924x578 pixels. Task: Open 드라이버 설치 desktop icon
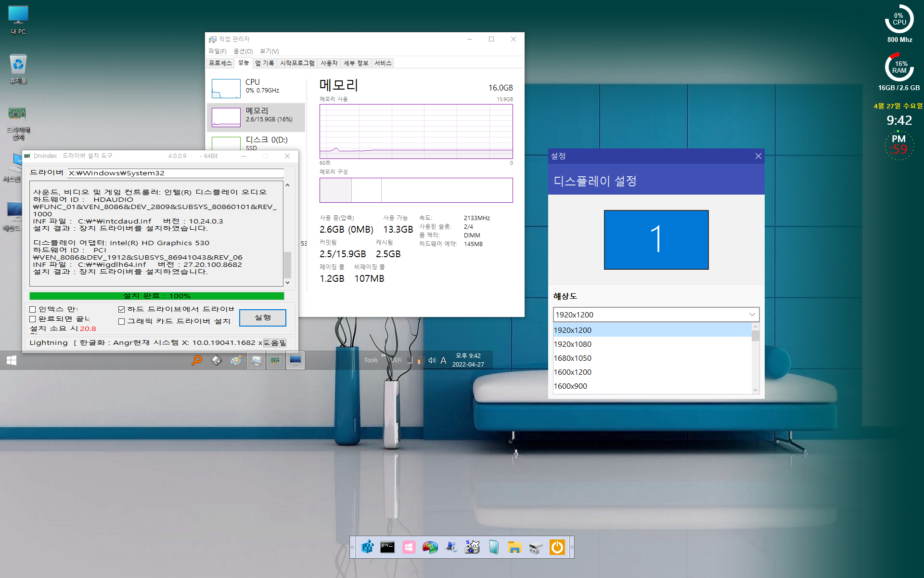click(x=18, y=123)
